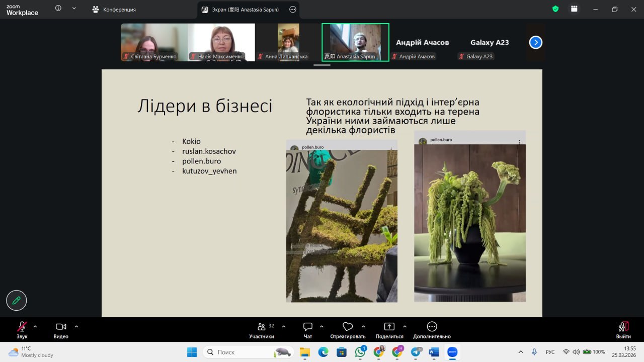The image size is (644, 362).
Task: Open the annotation pencil tool
Action: tap(16, 300)
